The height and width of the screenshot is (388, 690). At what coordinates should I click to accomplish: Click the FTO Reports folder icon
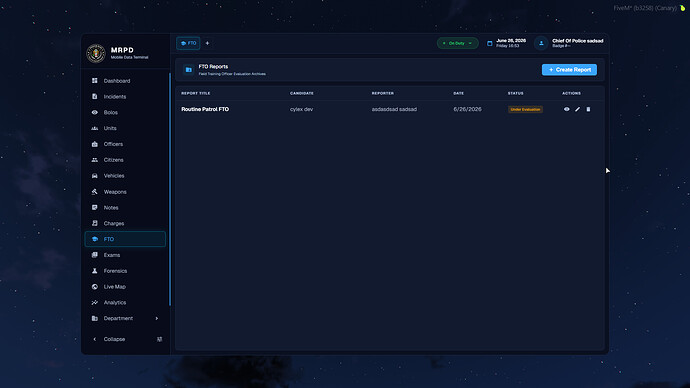189,70
